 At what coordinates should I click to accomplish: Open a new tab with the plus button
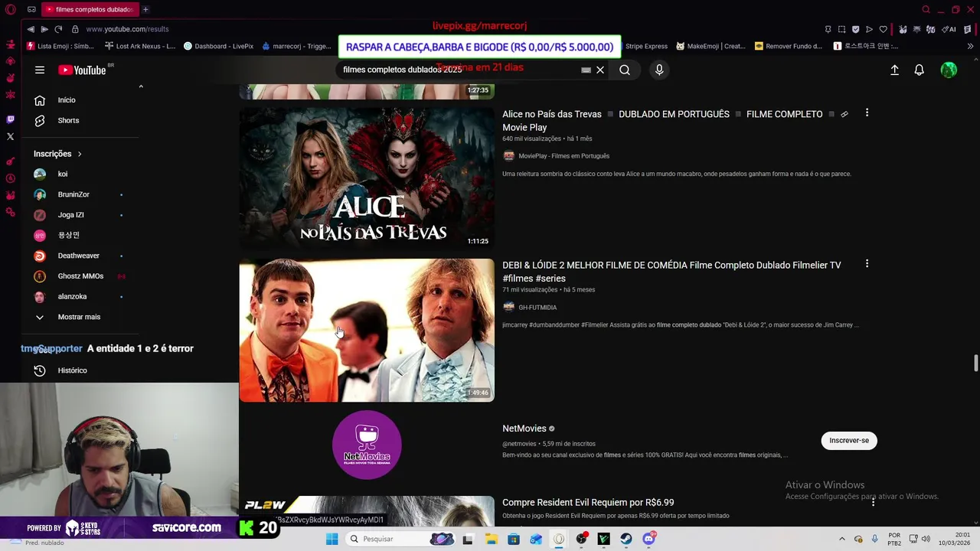145,9
